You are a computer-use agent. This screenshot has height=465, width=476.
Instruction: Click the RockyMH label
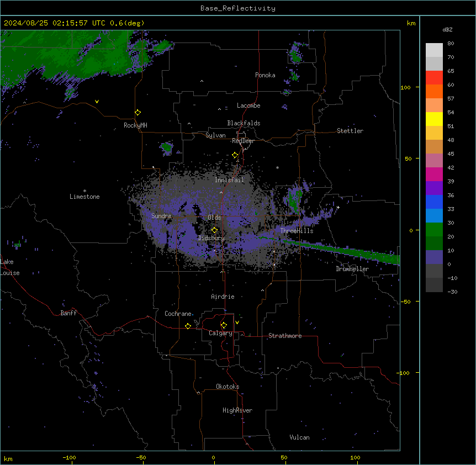click(x=135, y=125)
